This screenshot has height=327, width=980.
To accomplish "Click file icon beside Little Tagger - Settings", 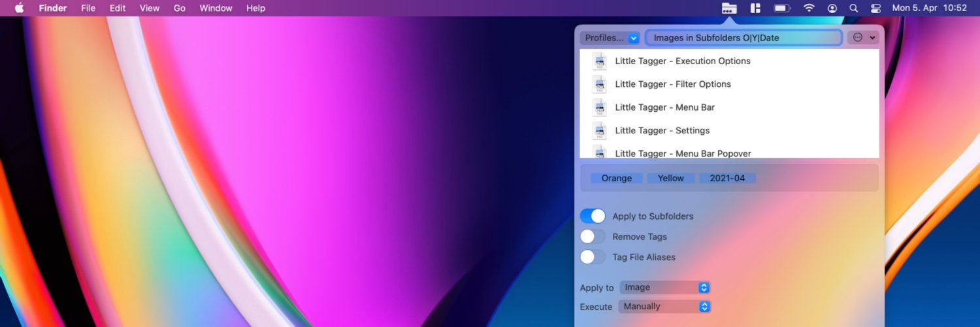I will pyautogui.click(x=599, y=130).
